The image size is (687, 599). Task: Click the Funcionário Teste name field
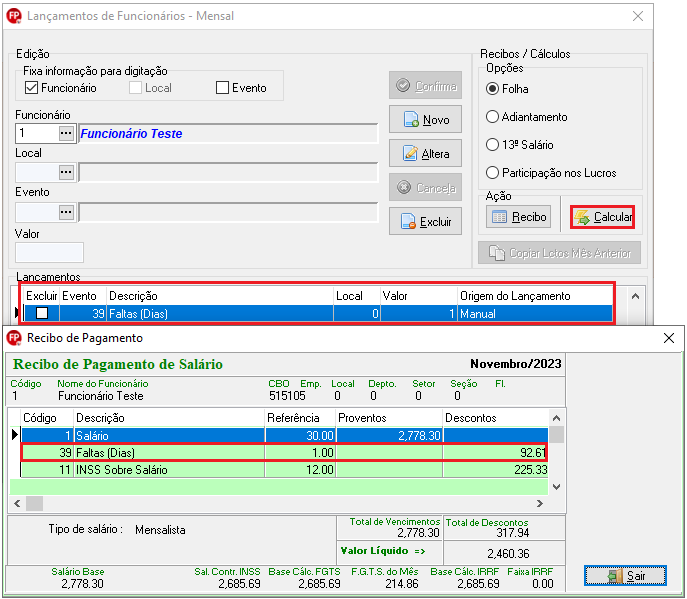coord(228,133)
